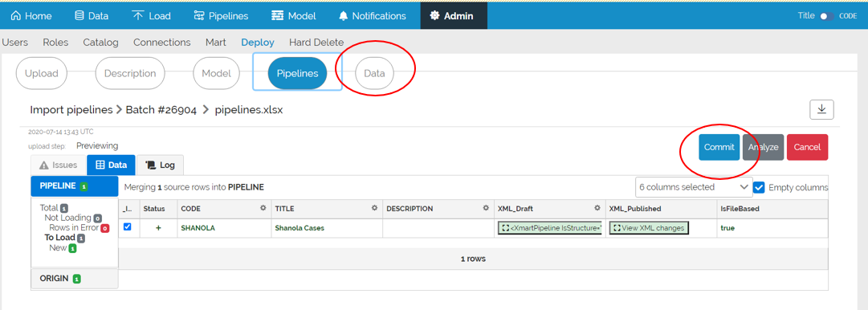Click Import pipelines breadcrumb
868x310 pixels.
point(71,109)
